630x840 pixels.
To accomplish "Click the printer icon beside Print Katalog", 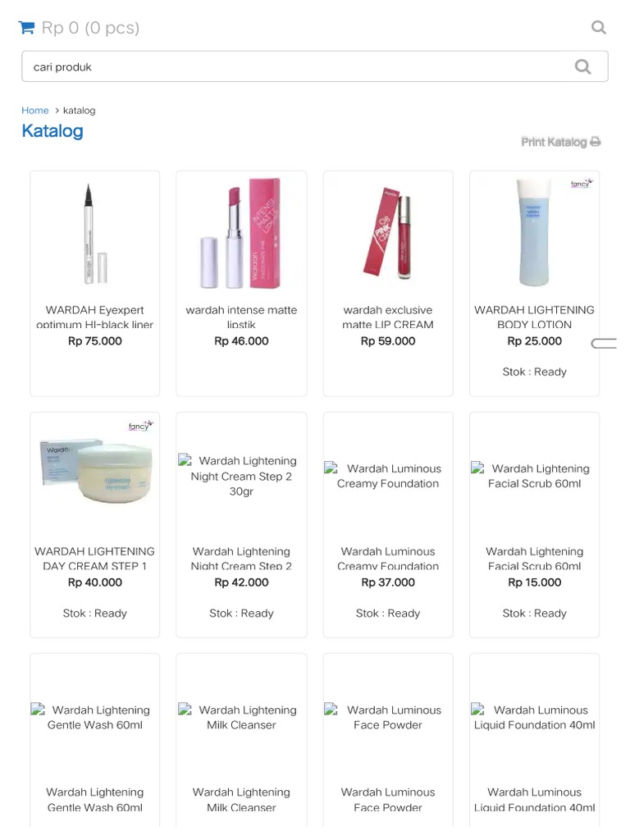I will tap(596, 142).
